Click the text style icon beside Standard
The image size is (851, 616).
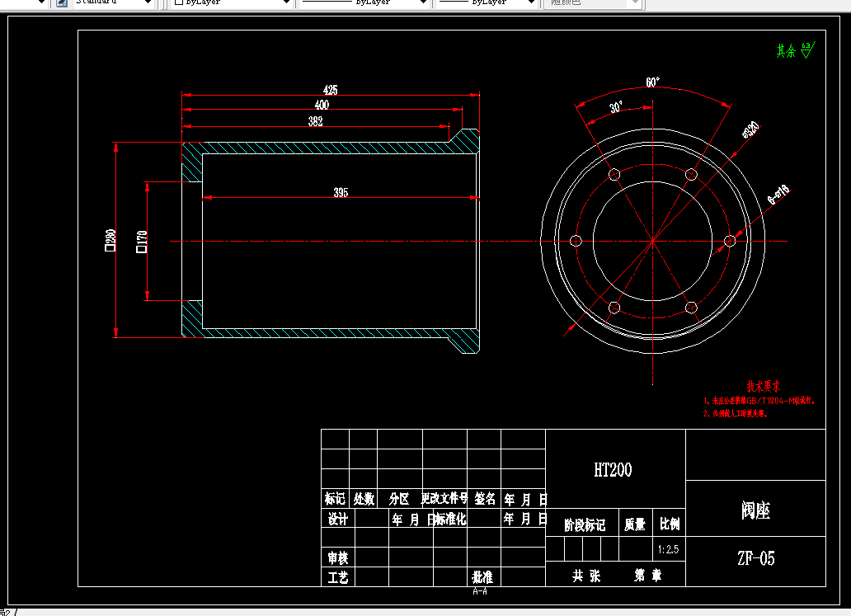(62, 2)
